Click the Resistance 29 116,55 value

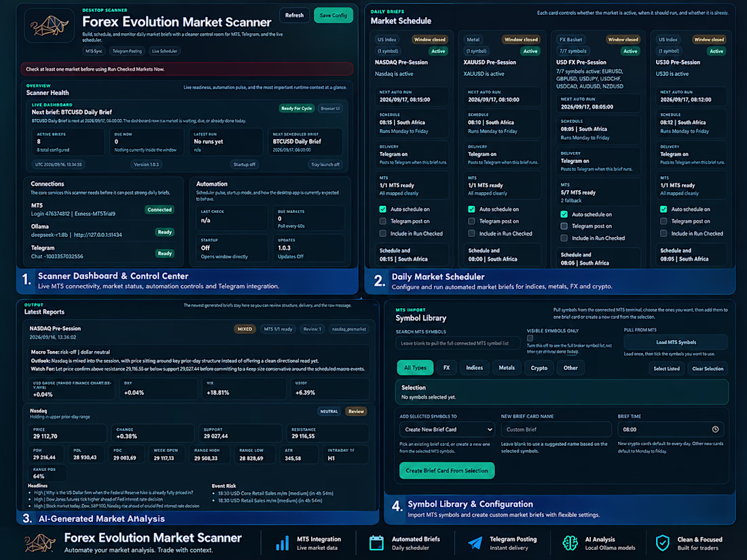pyautogui.click(x=303, y=436)
